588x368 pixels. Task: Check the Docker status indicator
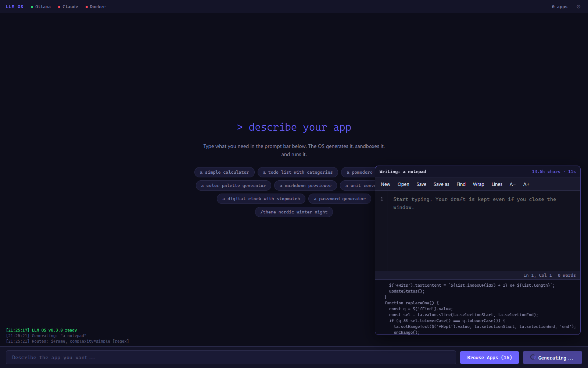(96, 7)
